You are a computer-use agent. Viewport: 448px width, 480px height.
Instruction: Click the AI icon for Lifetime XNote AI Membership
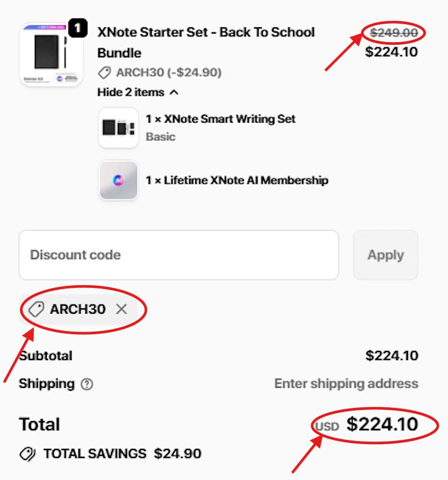click(118, 181)
